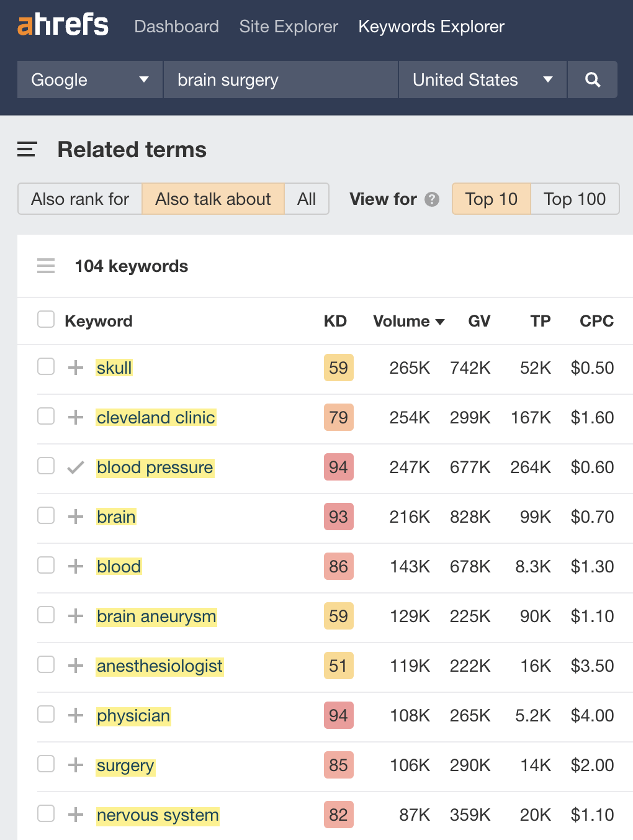Open the nervous system keyword link

click(x=157, y=815)
